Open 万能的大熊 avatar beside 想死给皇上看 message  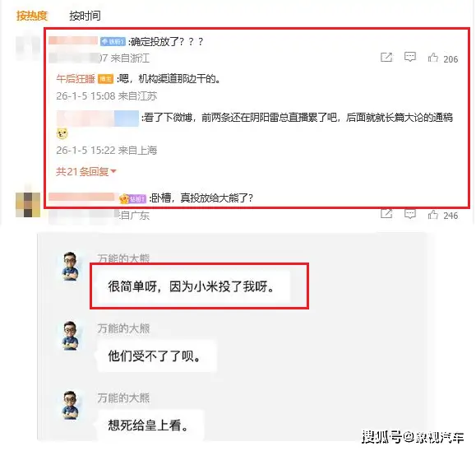(x=70, y=405)
